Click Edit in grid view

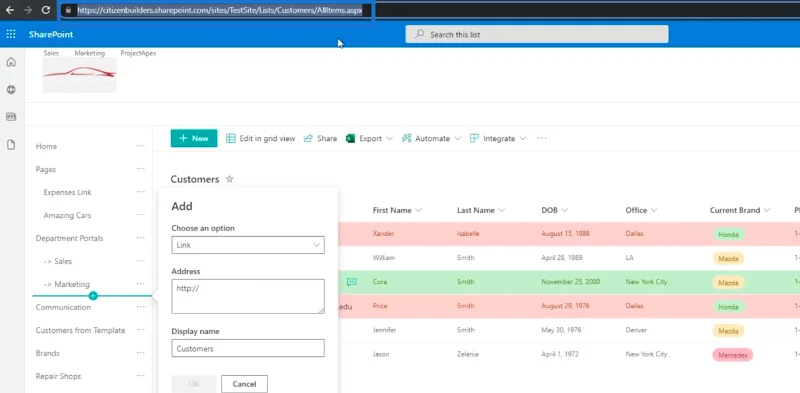[261, 138]
